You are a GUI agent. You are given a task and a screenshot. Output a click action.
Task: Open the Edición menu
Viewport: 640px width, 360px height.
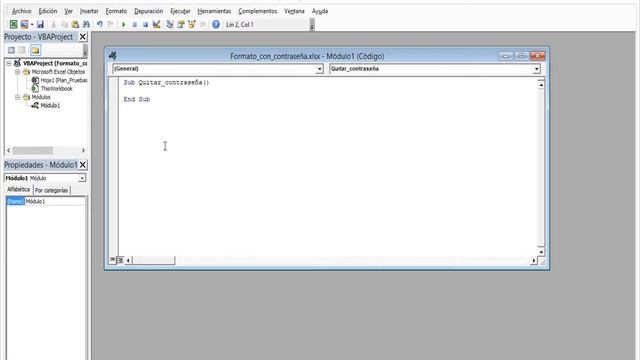pyautogui.click(x=48, y=11)
